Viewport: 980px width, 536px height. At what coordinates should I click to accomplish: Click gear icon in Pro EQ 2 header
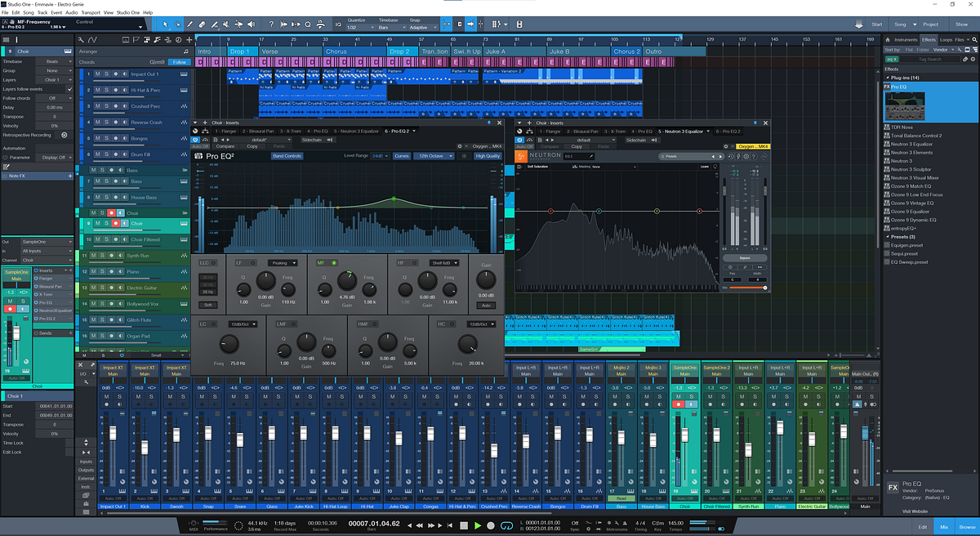[x=459, y=146]
